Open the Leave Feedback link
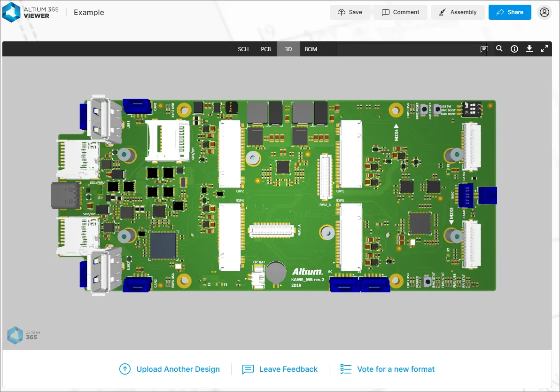The width and height of the screenshot is (560, 392). [x=280, y=369]
